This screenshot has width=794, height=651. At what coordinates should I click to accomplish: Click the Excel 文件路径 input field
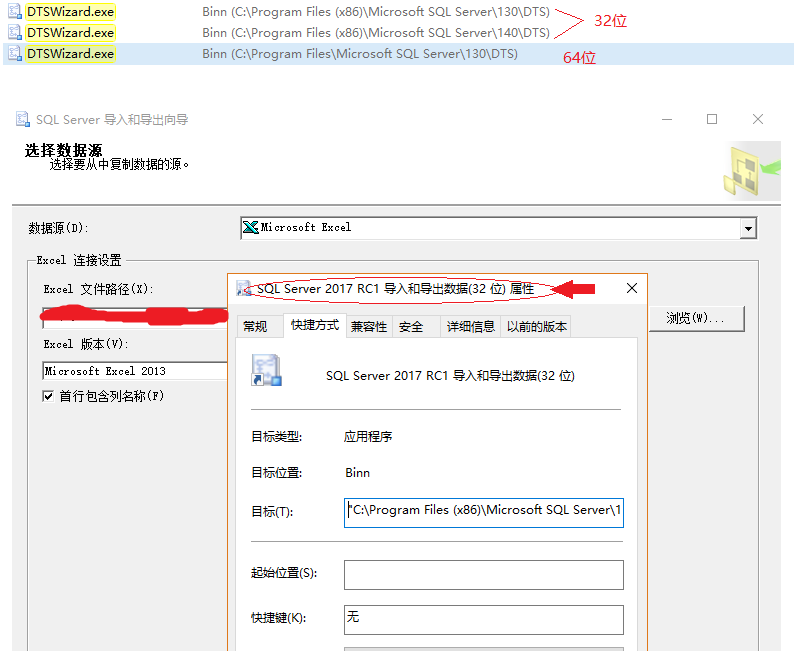click(135, 318)
